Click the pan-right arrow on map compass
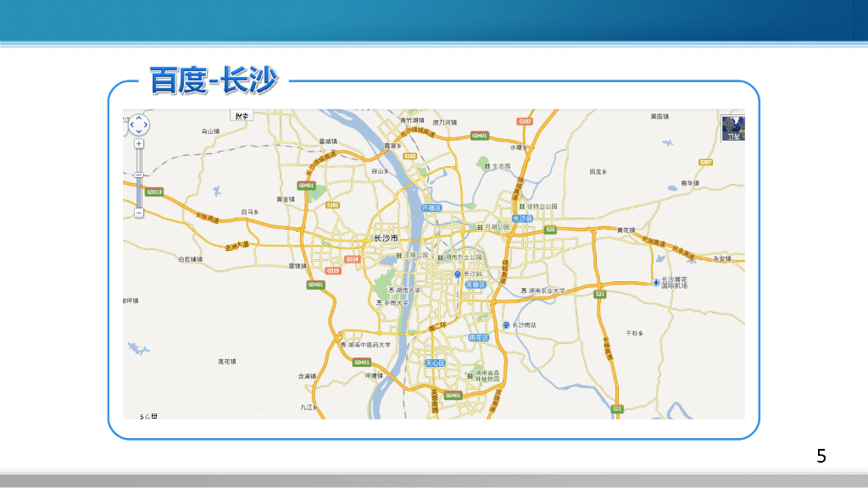 pos(146,125)
